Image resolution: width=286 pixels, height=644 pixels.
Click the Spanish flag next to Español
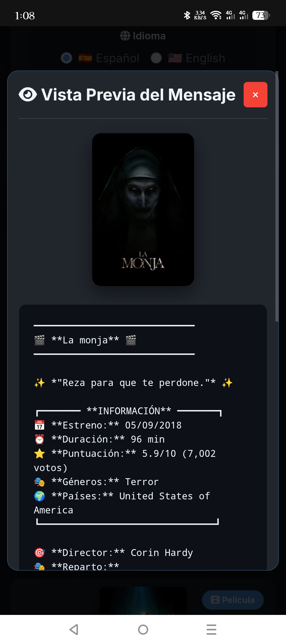(85, 58)
